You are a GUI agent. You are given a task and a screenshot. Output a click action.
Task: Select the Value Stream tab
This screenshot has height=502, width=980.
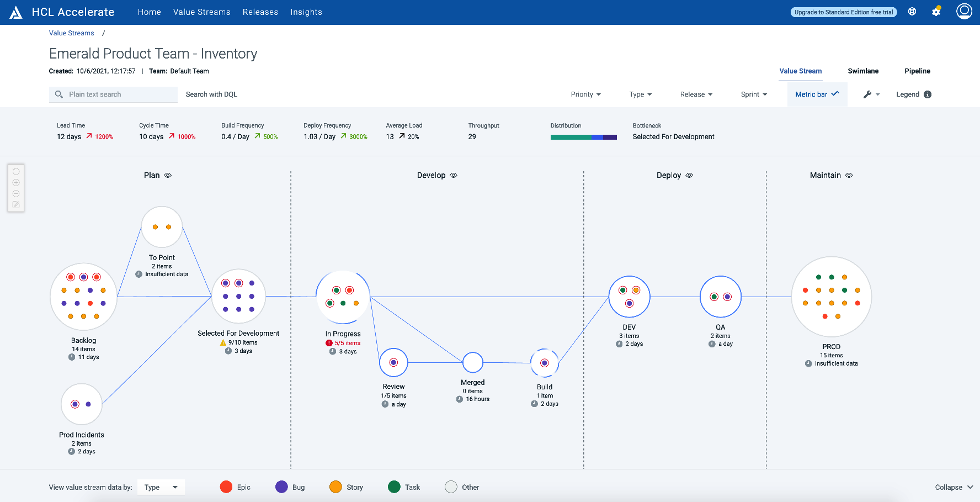pos(801,71)
